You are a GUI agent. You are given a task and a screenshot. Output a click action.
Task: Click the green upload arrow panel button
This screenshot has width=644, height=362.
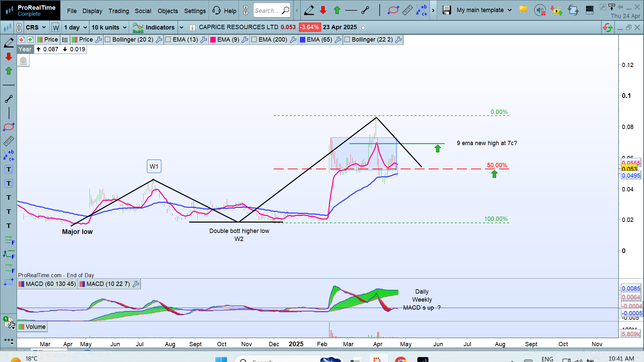[30, 40]
